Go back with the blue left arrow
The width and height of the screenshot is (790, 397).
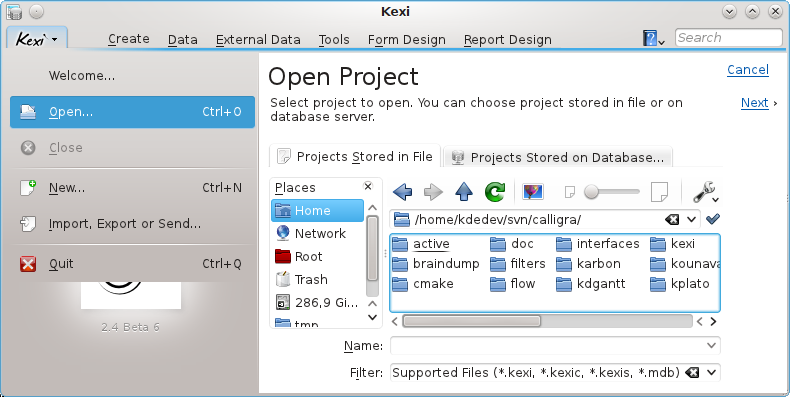[x=403, y=192]
